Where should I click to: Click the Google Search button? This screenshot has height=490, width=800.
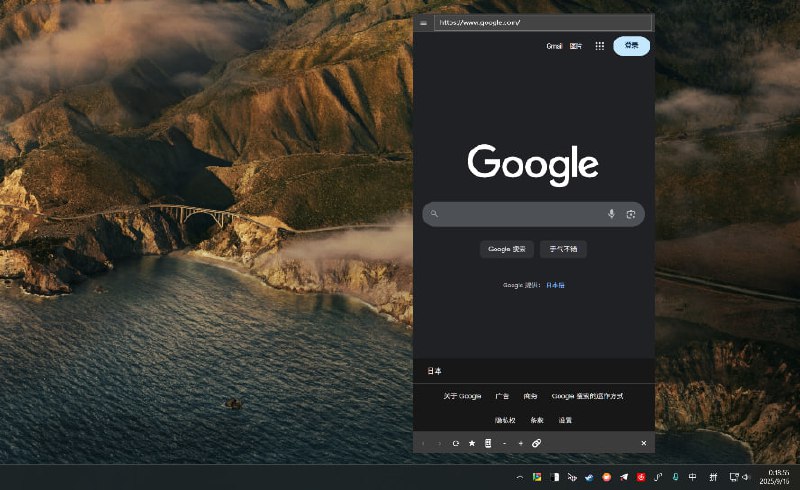(507, 249)
